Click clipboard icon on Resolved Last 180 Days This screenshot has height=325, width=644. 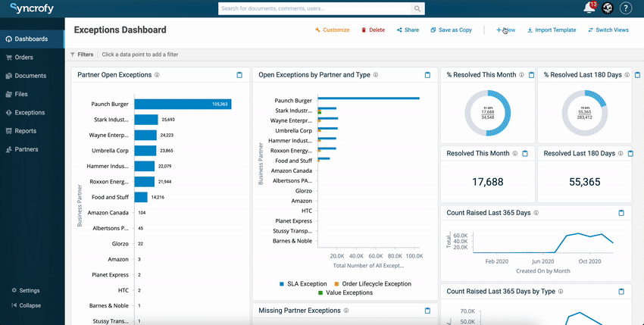[631, 153]
